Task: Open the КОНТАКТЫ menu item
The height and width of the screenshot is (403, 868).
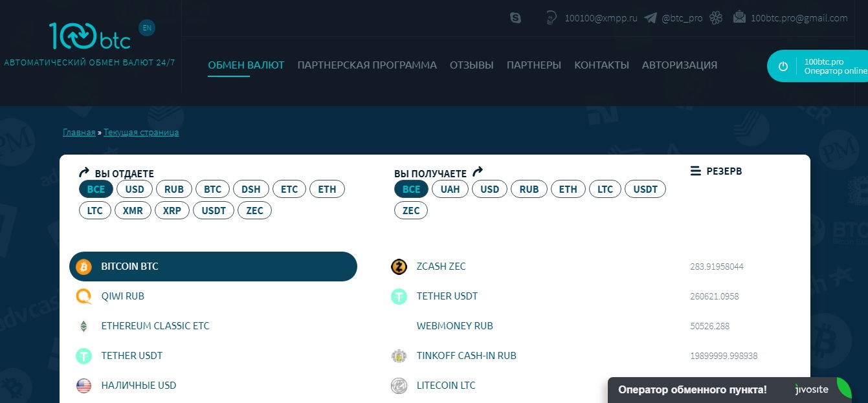Action: pyautogui.click(x=601, y=65)
